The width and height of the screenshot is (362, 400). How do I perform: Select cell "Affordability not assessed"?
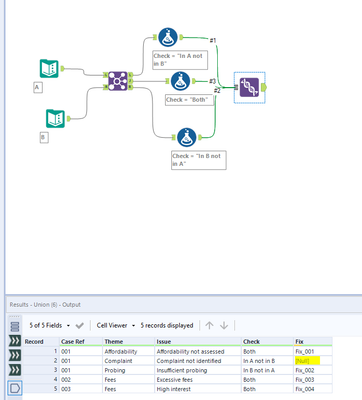point(198,352)
